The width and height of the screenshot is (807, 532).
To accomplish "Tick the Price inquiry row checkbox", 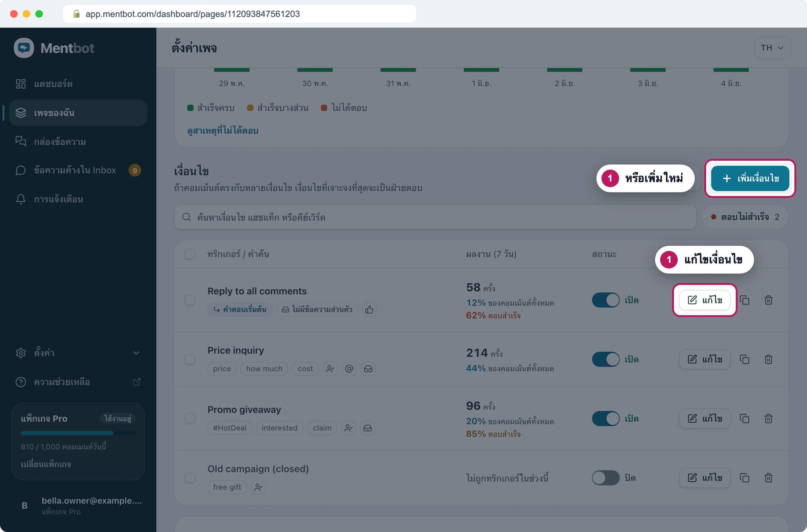I will [190, 359].
